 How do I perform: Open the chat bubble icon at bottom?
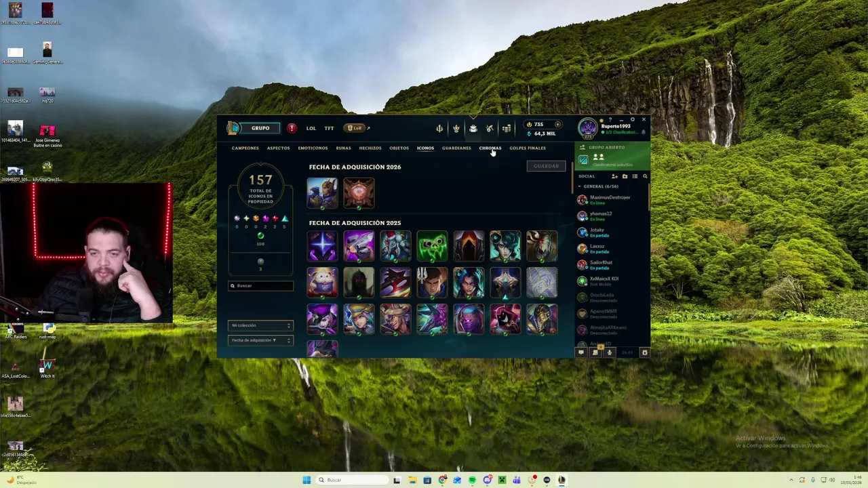click(x=580, y=352)
